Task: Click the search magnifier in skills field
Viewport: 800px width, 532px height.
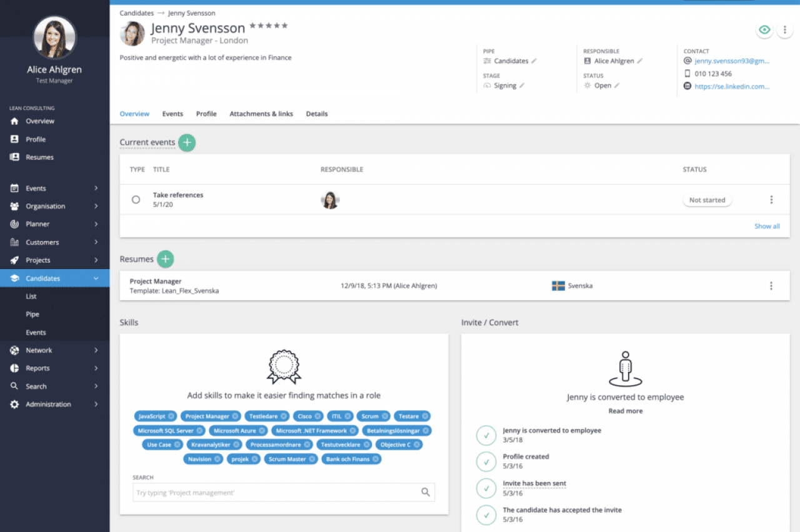Action: tap(426, 492)
